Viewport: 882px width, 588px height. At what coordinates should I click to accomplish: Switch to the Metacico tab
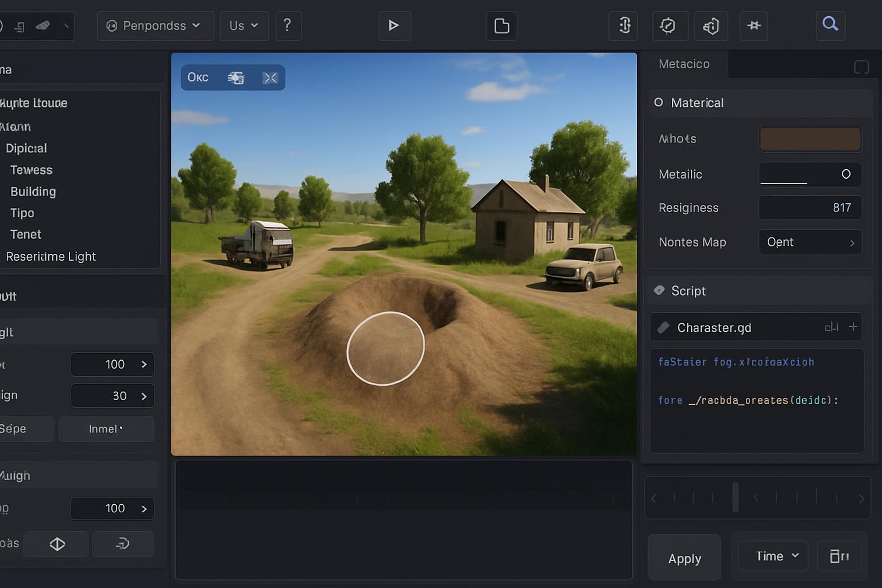(x=684, y=64)
